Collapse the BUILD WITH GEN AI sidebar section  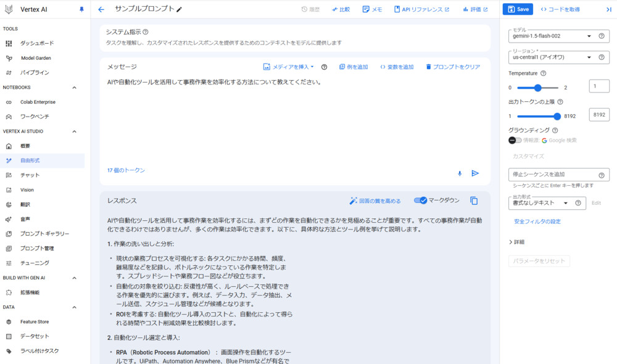coord(75,278)
